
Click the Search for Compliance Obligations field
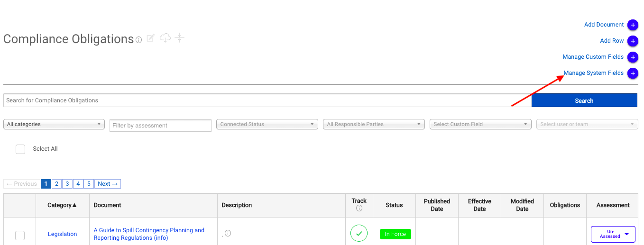pyautogui.click(x=267, y=100)
